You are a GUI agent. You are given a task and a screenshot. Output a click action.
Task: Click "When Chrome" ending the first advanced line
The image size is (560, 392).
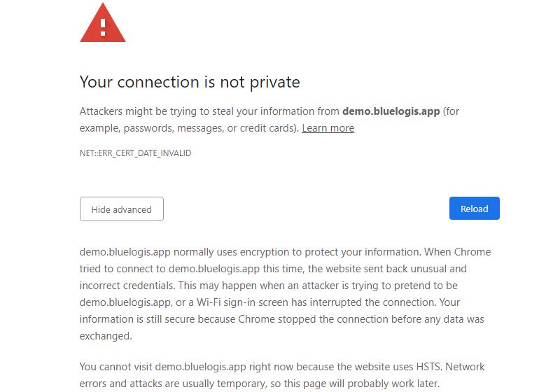tap(458, 252)
